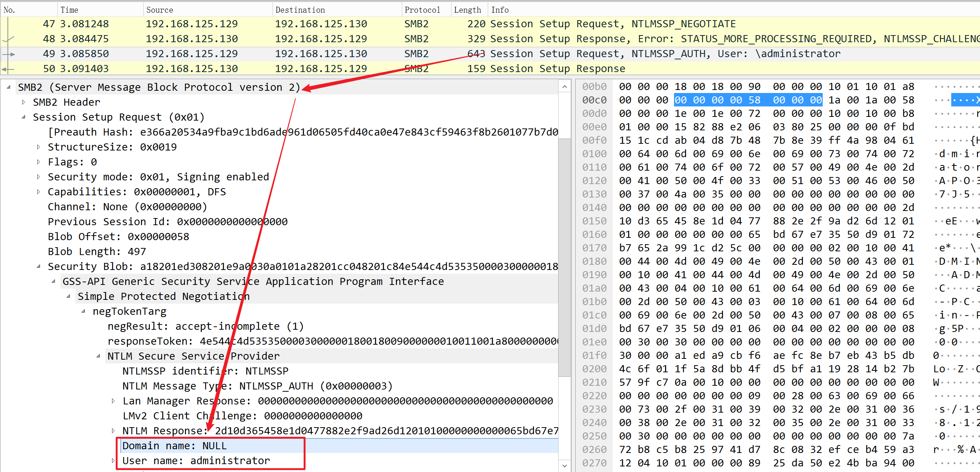This screenshot has width=980, height=472.
Task: Expand the Lan Manager Response field
Action: (x=113, y=401)
